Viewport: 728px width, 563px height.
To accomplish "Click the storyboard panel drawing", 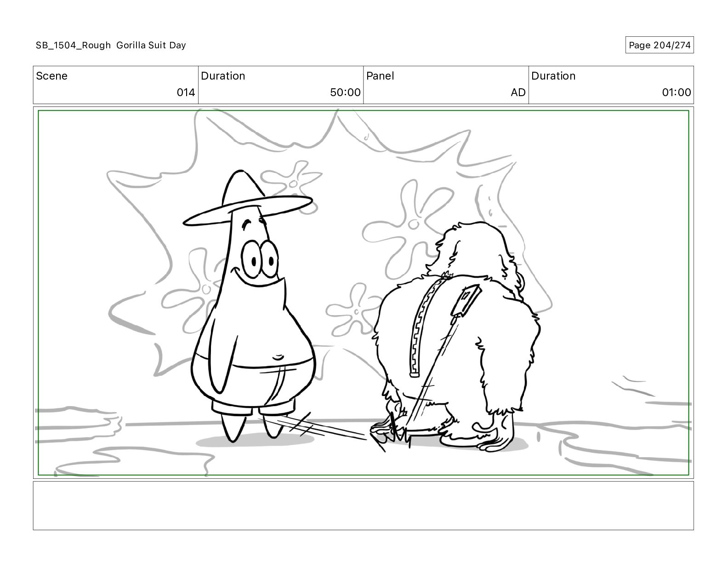I will [x=363, y=293].
